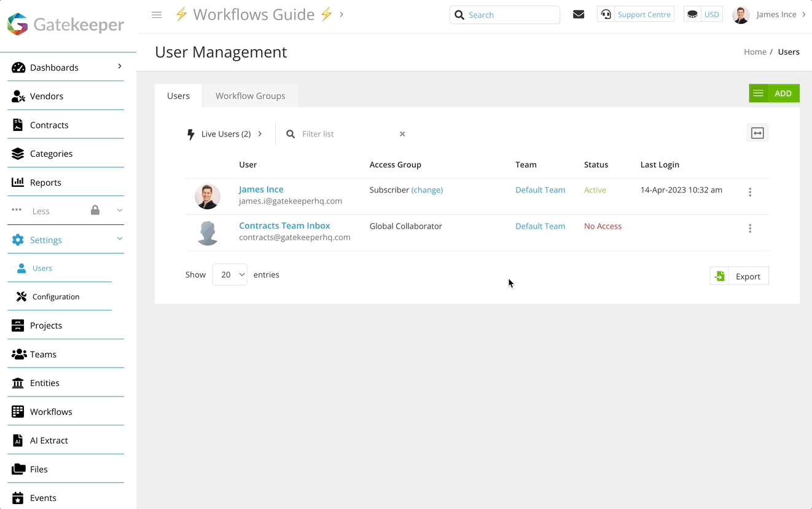Click the Projects icon in sidebar
This screenshot has height=509, width=812.
pyautogui.click(x=18, y=326)
